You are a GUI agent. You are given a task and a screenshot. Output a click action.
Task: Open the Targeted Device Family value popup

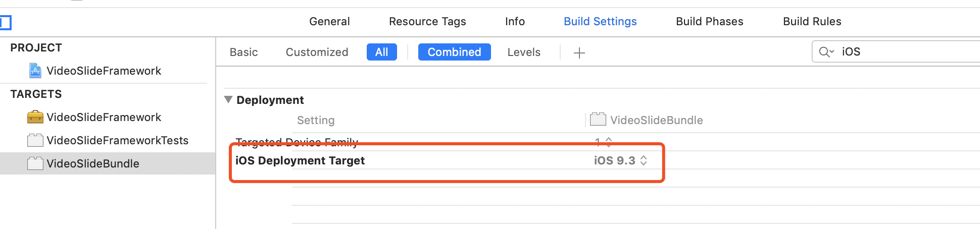click(604, 142)
